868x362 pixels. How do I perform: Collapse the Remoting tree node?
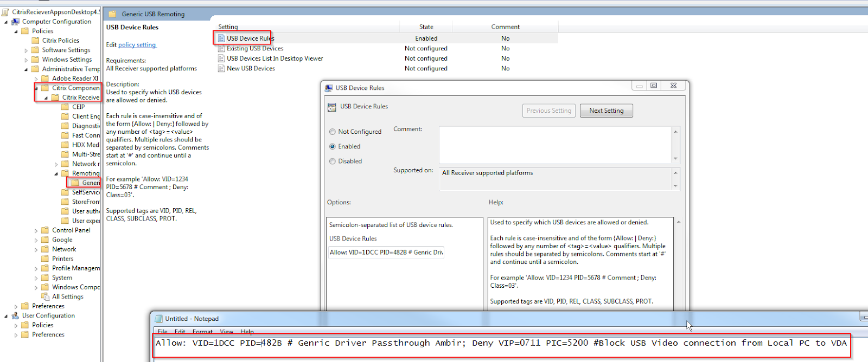click(x=56, y=174)
